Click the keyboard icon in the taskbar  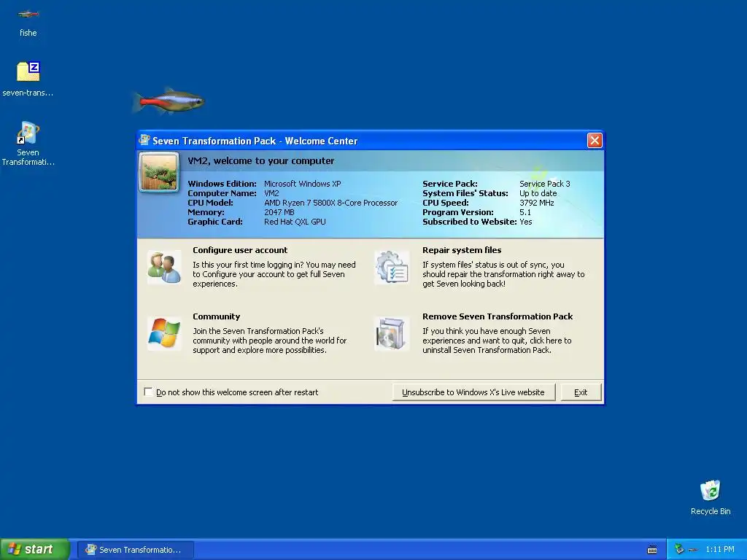coord(652,550)
